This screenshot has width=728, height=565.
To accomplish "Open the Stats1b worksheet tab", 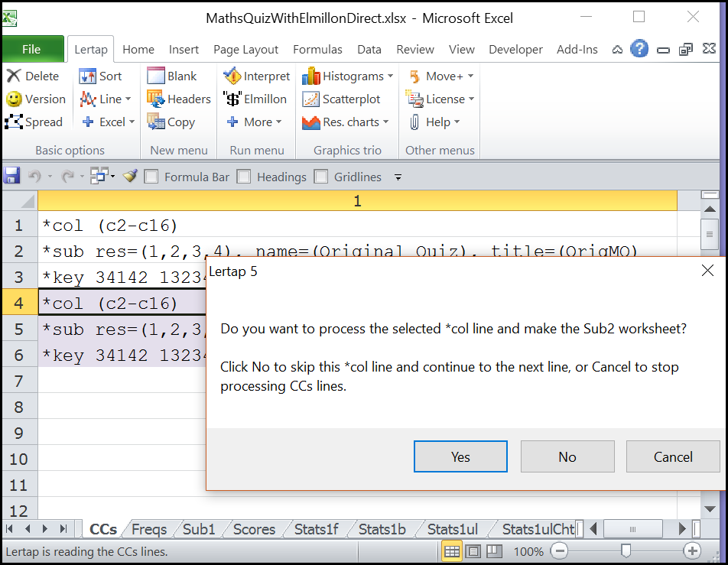I will pyautogui.click(x=382, y=529).
